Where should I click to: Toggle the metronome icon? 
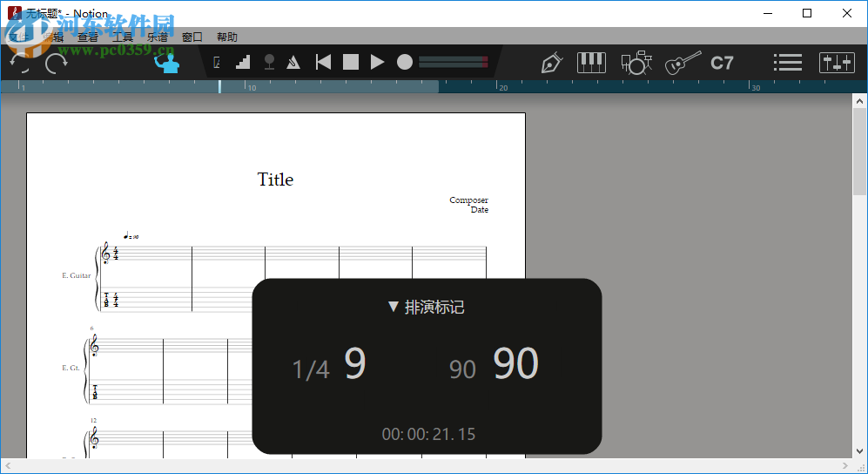point(293,62)
